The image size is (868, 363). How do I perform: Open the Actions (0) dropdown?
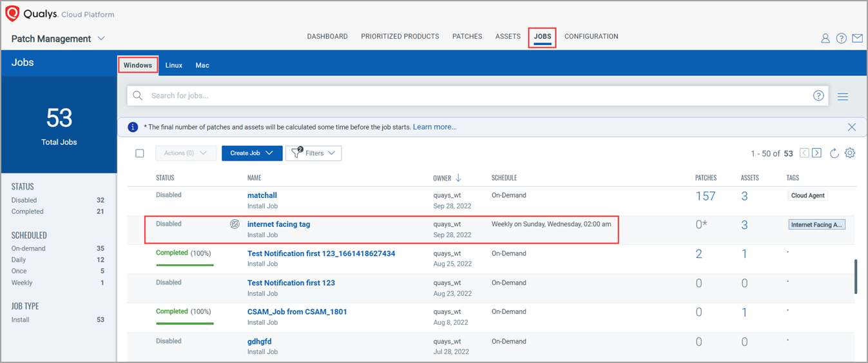pos(186,153)
